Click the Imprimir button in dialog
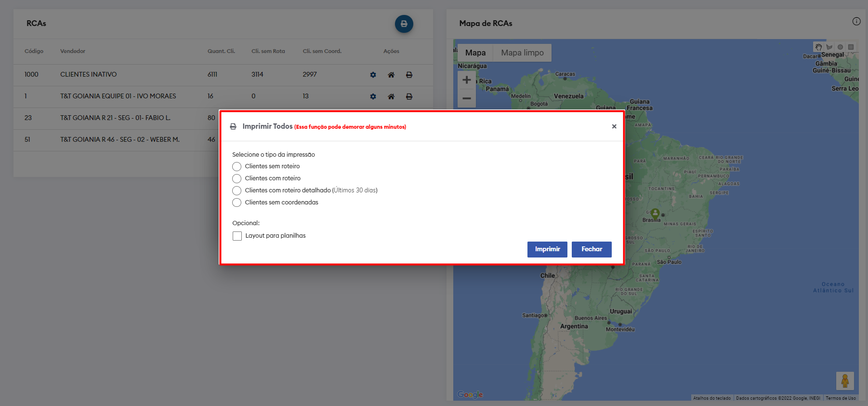The image size is (868, 406). pyautogui.click(x=547, y=249)
